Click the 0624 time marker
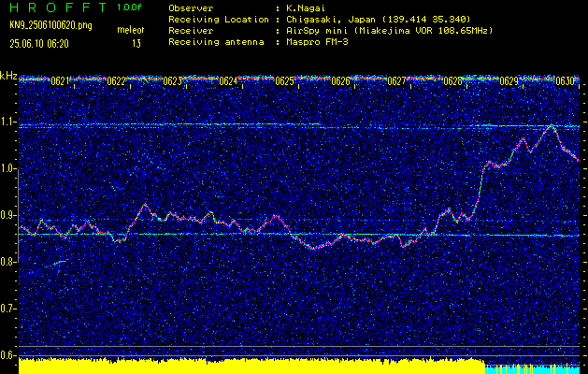 click(x=228, y=81)
